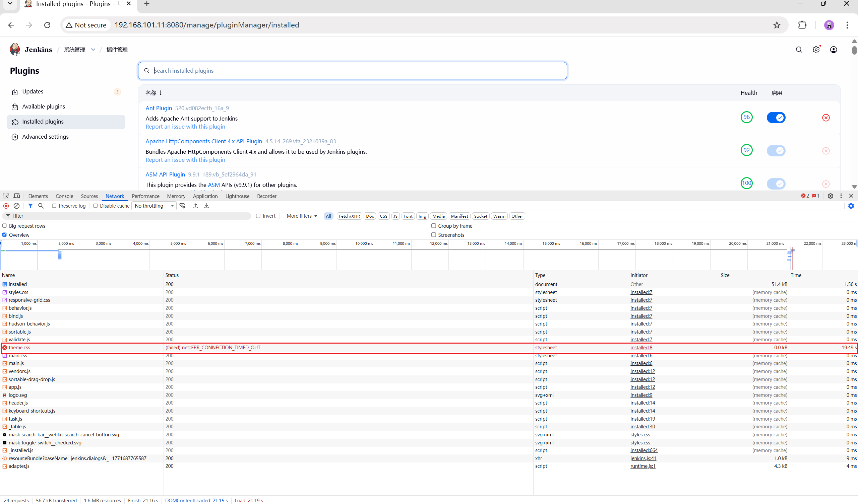The image size is (858, 504).
Task: Click the network filter funnel icon
Action: click(30, 206)
